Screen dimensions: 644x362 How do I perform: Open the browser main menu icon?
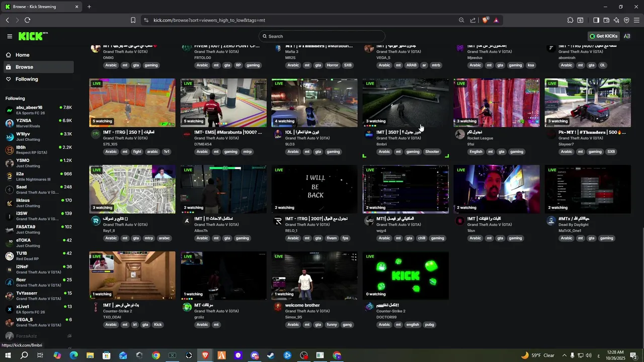coord(636,20)
